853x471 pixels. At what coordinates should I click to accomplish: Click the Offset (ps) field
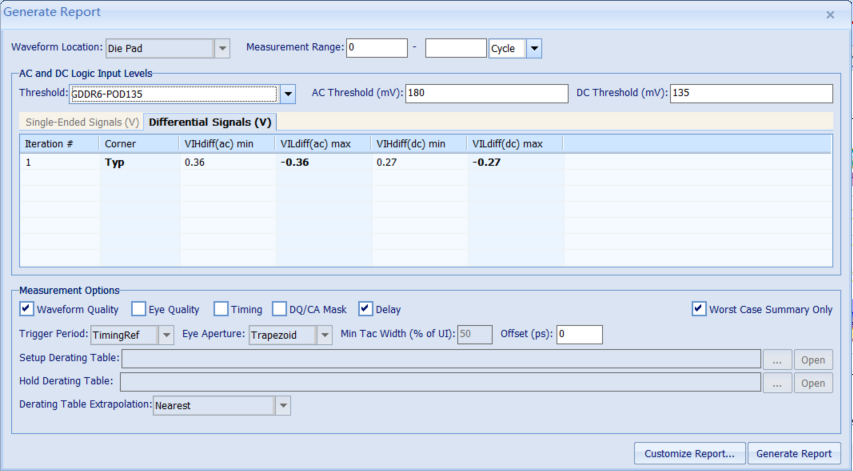click(579, 334)
